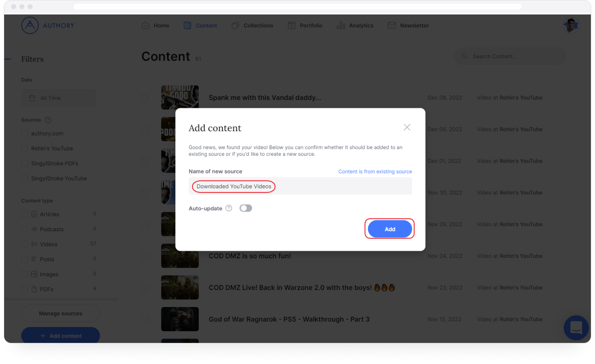The height and width of the screenshot is (364, 595).
Task: Toggle the Auto-update switch
Action: point(245,208)
